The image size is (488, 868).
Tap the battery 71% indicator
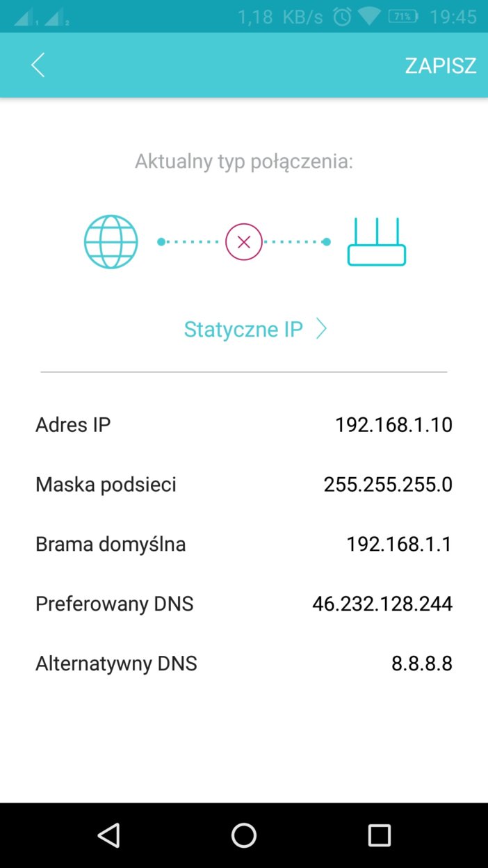(x=403, y=17)
